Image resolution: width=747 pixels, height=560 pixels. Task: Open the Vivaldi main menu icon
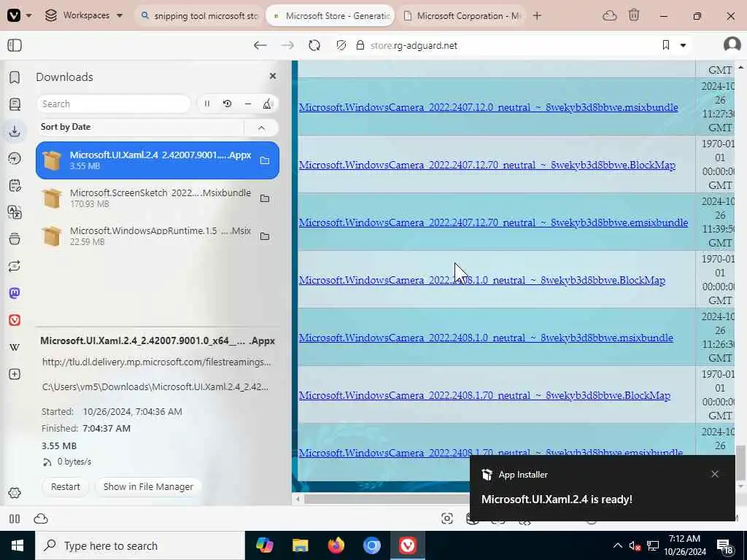pos(14,15)
